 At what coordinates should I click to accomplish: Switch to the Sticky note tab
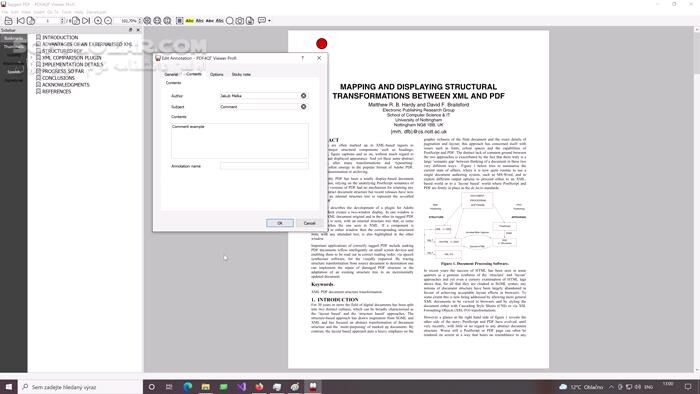click(x=241, y=75)
